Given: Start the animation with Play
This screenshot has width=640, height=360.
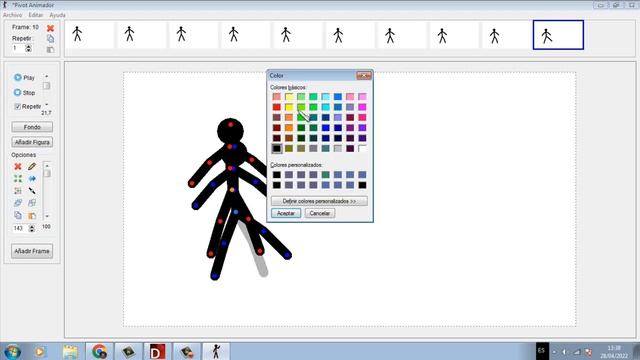Looking at the screenshot, I should click(x=24, y=78).
